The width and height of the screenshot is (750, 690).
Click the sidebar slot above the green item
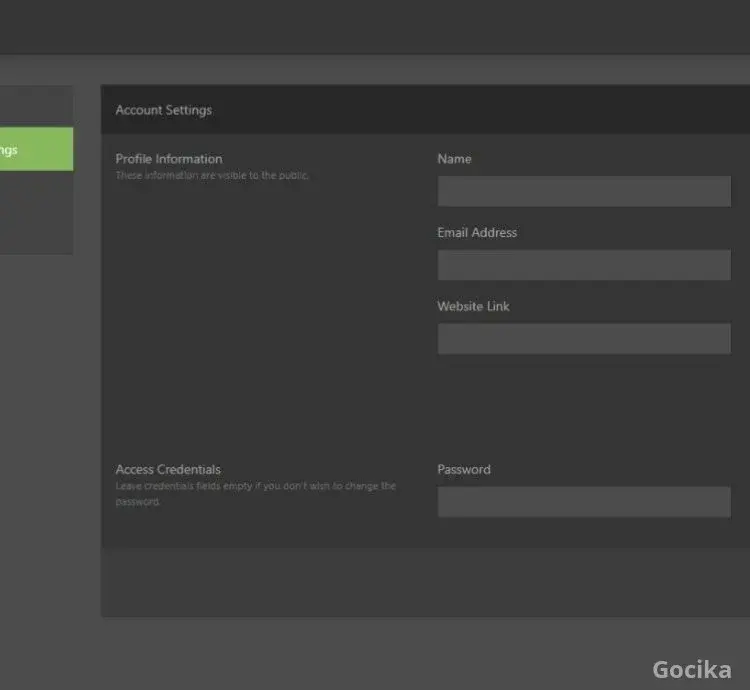(x=35, y=106)
